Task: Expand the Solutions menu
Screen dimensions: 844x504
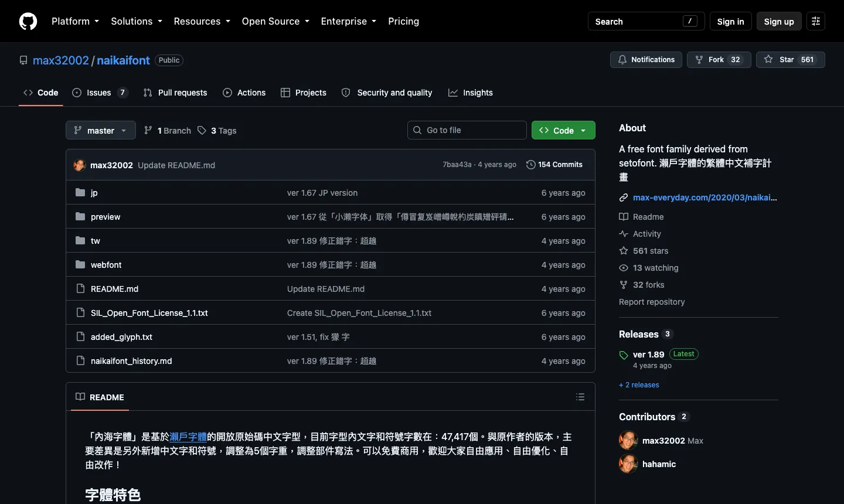Action: coord(137,21)
